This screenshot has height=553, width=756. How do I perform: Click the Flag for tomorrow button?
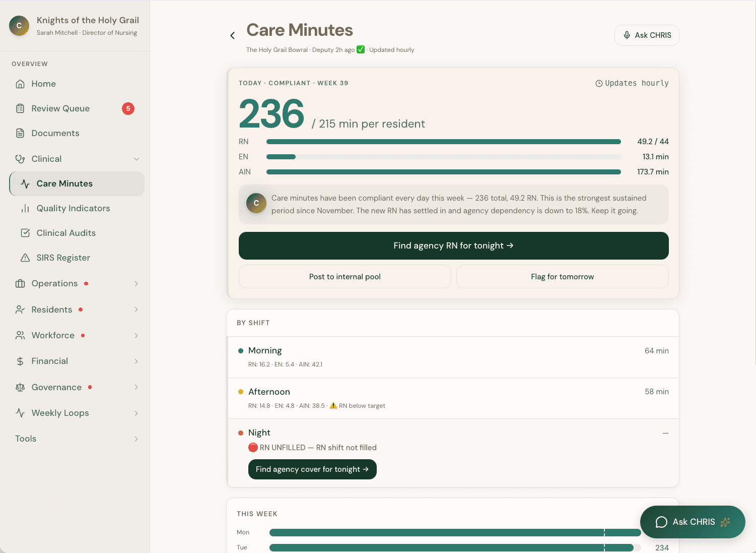point(562,276)
